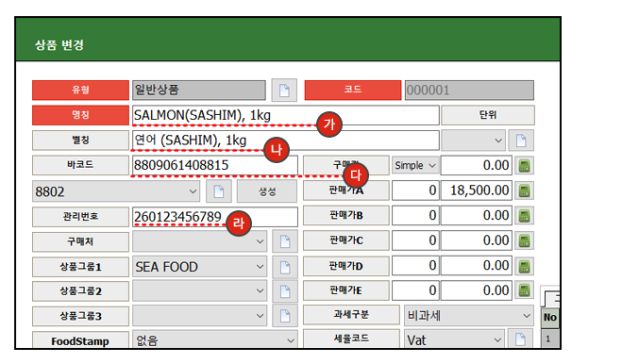Viewport: 639px width, 364px height.
Task: Click the 상품그룹3 label button
Action: [80, 316]
